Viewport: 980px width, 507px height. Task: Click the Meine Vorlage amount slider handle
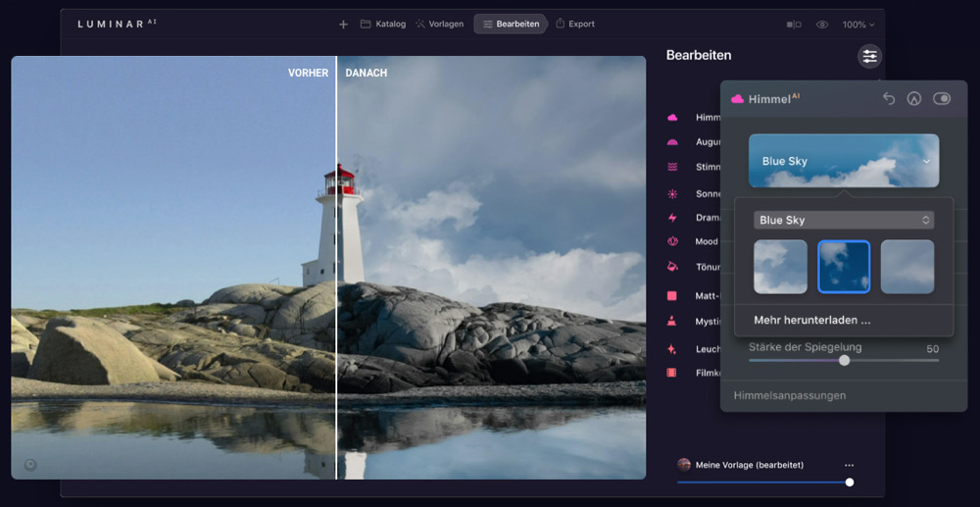[x=850, y=482]
